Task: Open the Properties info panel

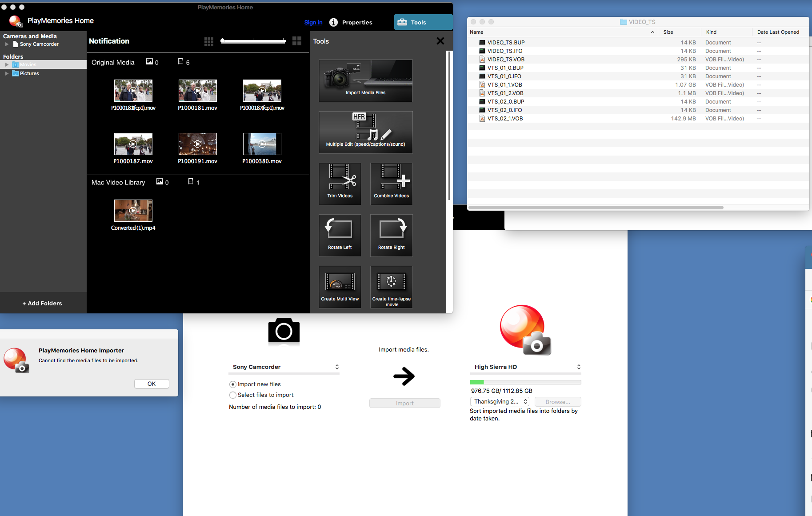Action: click(x=351, y=22)
